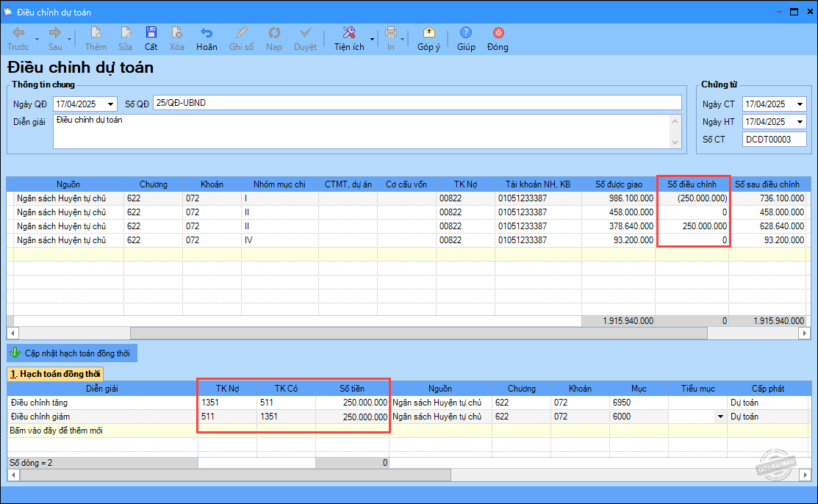Click the Thêm add icon
818x504 pixels.
pos(96,33)
